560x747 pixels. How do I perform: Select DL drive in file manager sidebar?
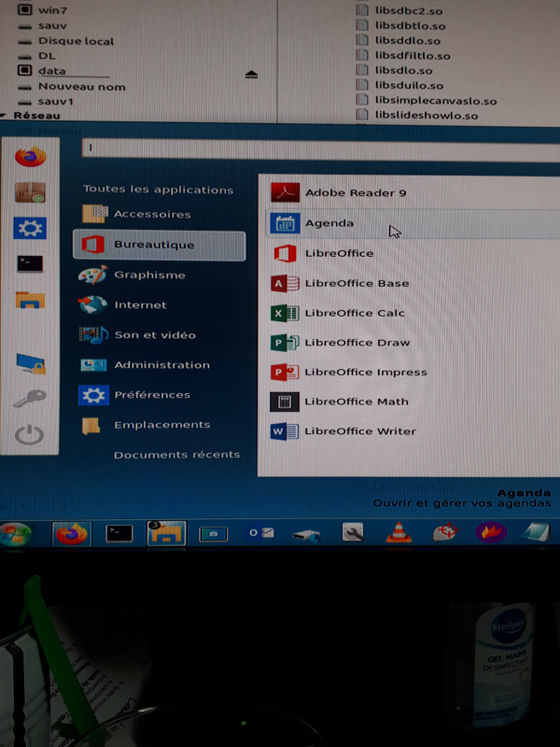37,56
